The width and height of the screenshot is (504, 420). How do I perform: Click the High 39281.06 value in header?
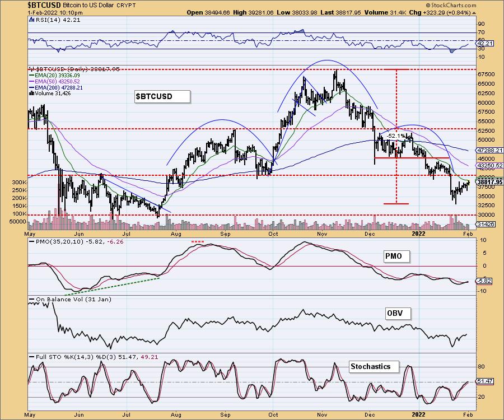click(x=253, y=13)
